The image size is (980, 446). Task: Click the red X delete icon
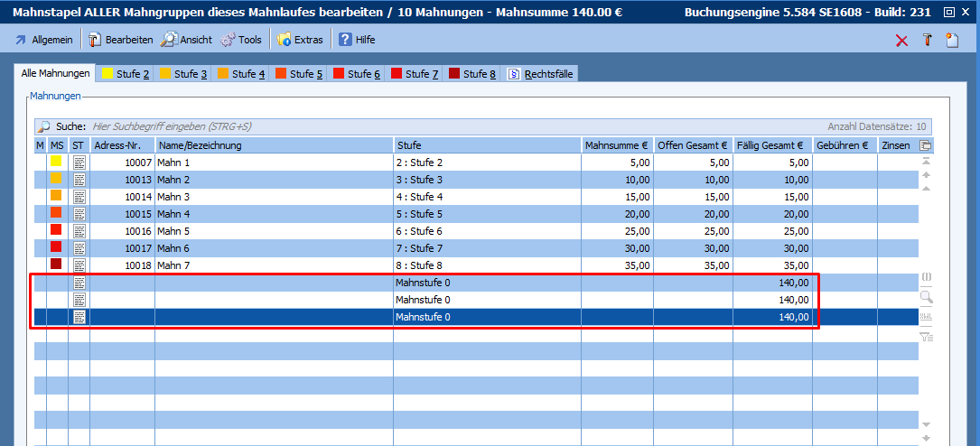click(x=901, y=40)
